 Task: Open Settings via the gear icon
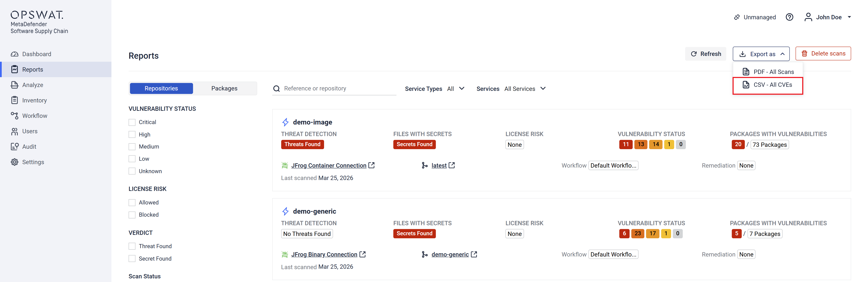point(15,162)
